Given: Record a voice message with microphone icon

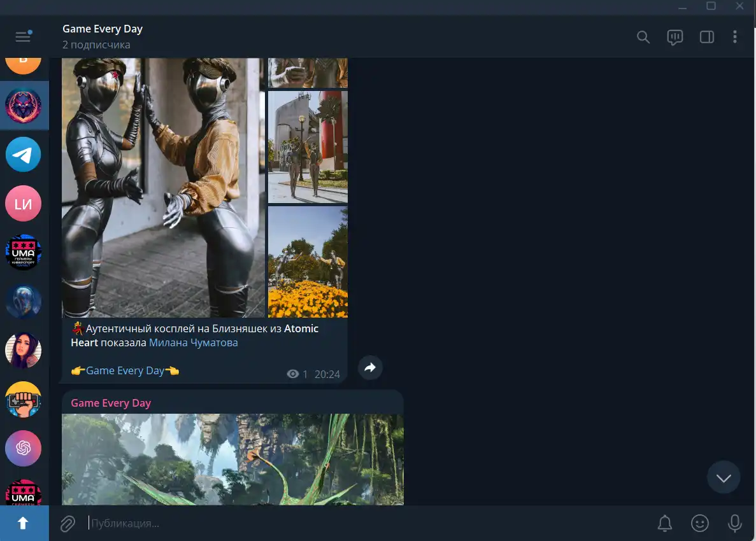Looking at the screenshot, I should pyautogui.click(x=735, y=523).
